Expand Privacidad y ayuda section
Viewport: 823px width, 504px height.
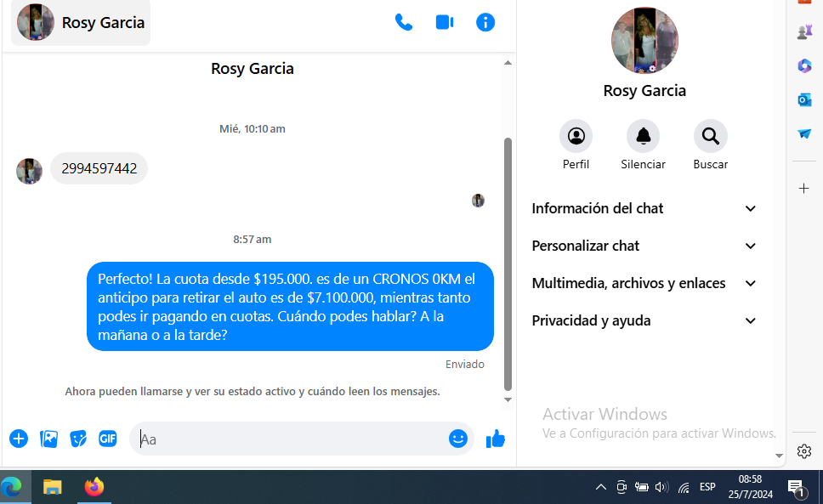[644, 320]
